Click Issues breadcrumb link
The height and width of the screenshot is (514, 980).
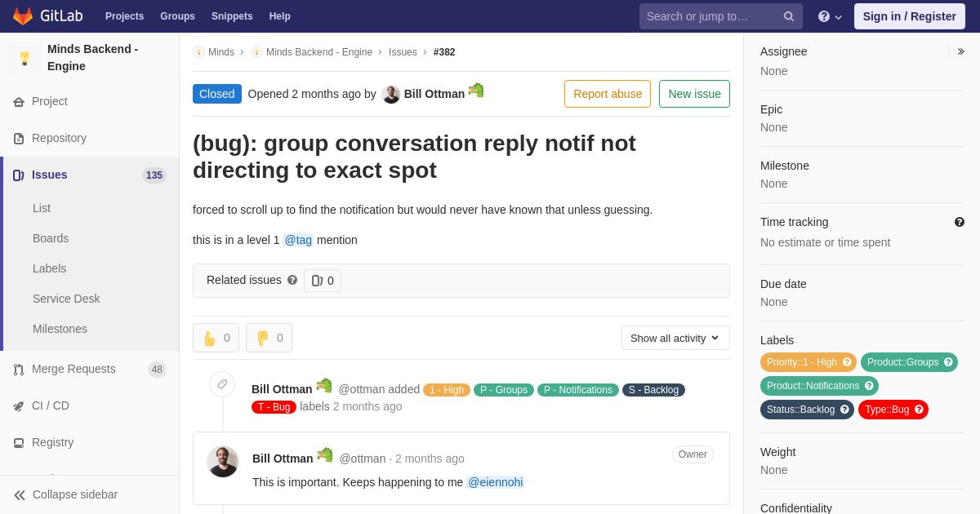click(x=403, y=52)
